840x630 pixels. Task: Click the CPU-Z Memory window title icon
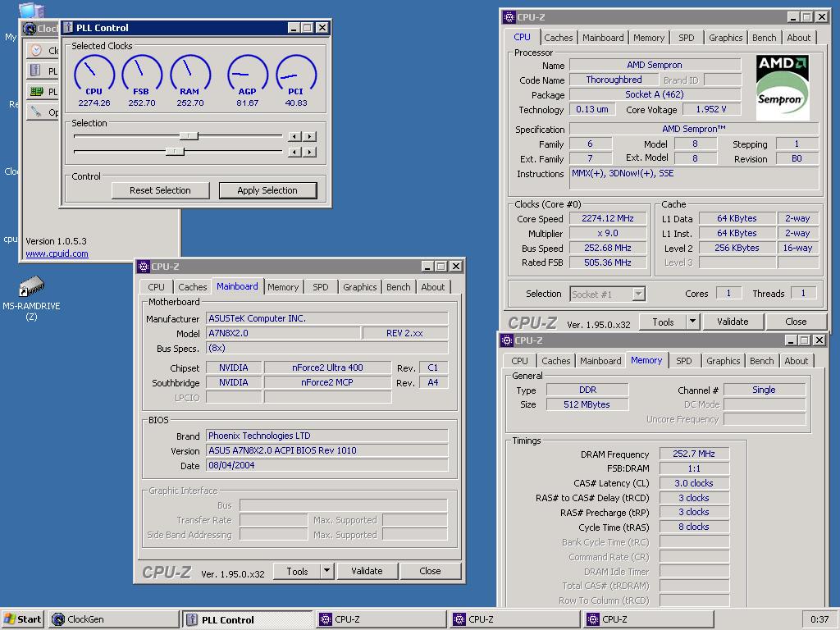point(507,340)
